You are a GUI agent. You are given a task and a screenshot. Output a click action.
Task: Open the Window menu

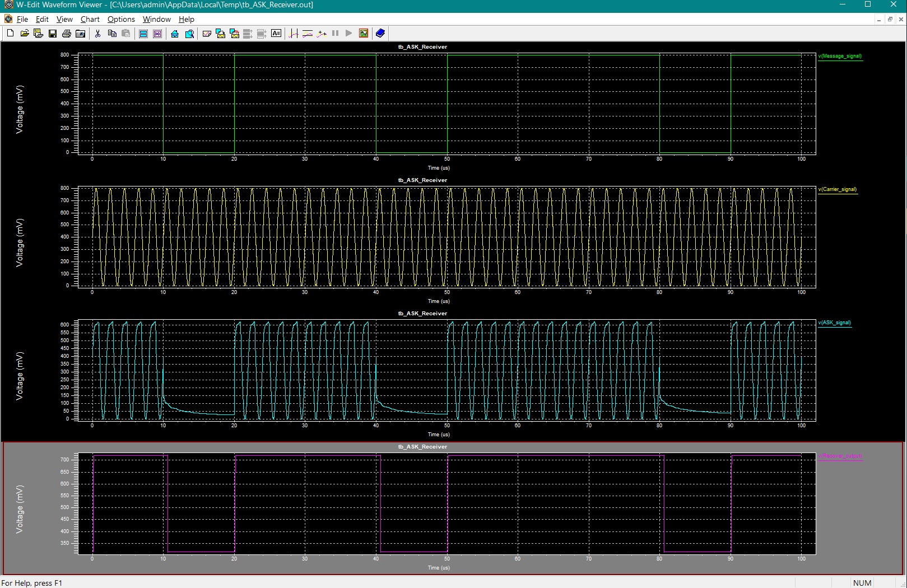(x=156, y=19)
